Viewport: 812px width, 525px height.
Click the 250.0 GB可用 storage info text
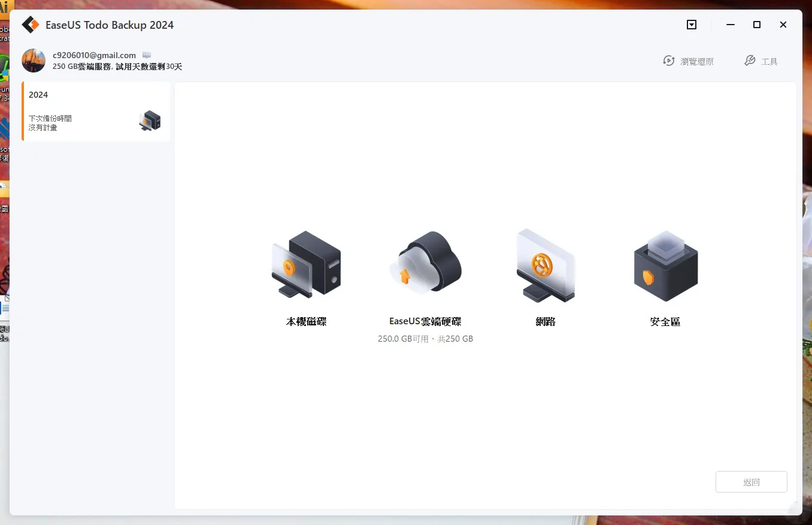pos(426,339)
